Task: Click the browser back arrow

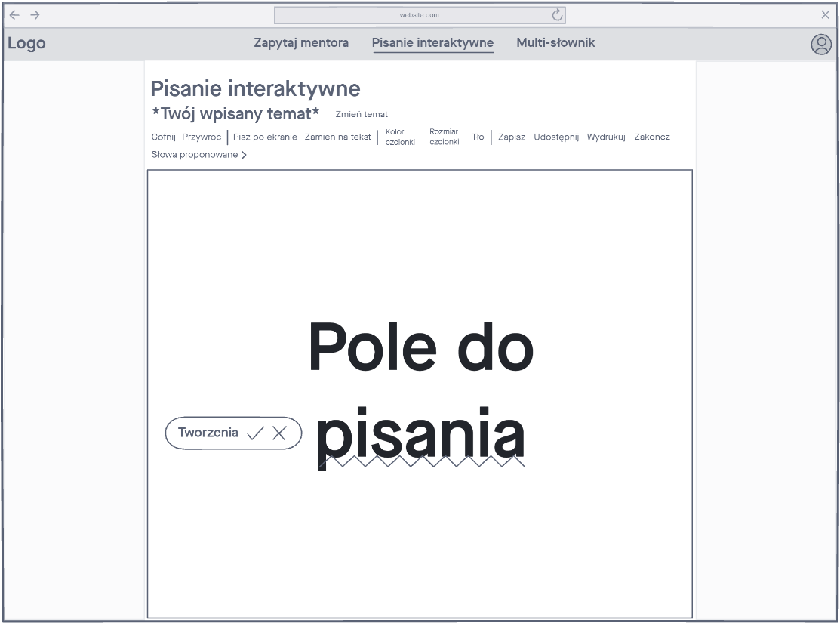Action: [14, 15]
